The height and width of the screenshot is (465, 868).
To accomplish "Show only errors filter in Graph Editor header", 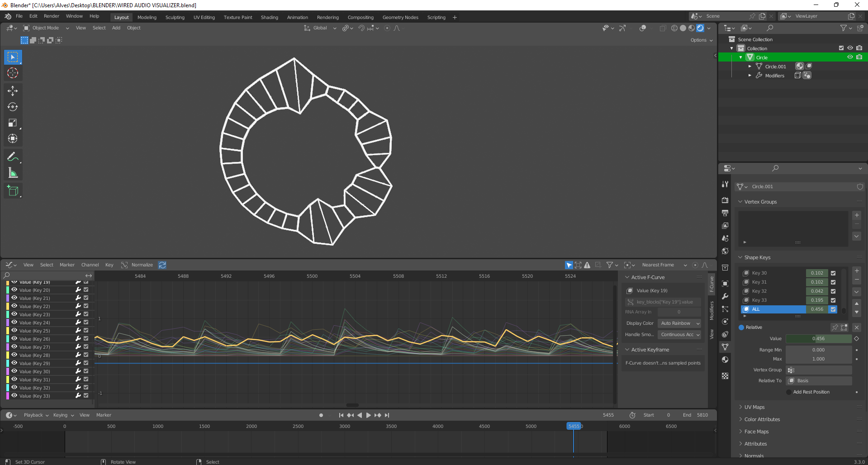I will pyautogui.click(x=587, y=265).
